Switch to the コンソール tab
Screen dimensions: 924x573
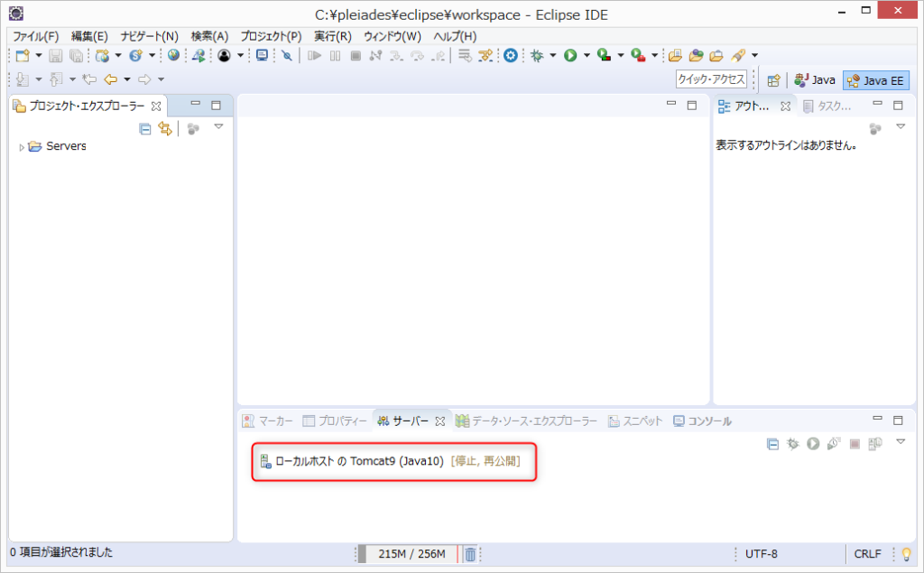click(x=702, y=421)
